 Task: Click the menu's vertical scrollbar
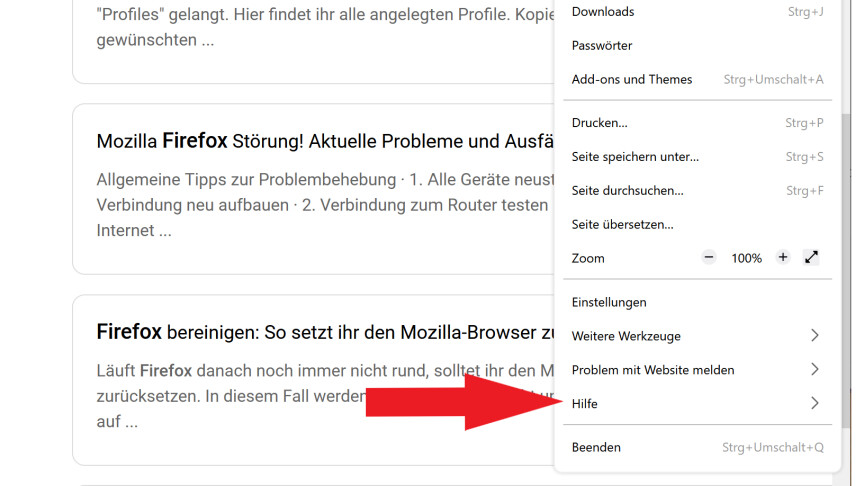pos(846,270)
